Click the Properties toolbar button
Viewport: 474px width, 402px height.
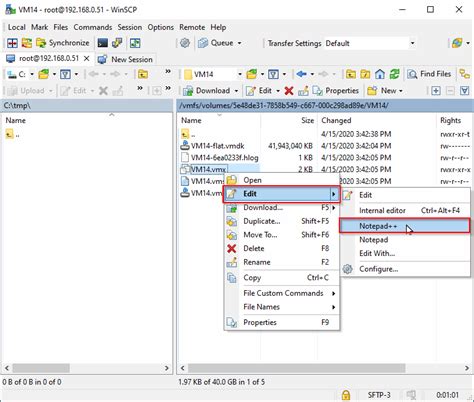335,91
